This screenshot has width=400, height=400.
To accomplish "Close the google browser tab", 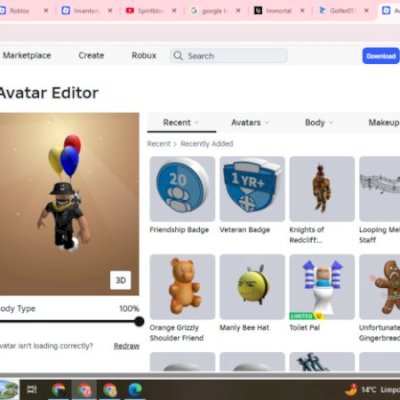I will pyautogui.click(x=238, y=11).
